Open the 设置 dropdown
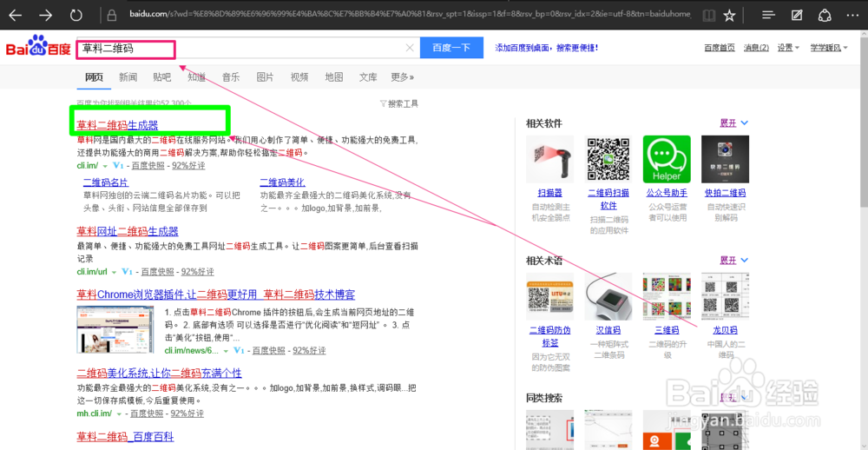This screenshot has width=868, height=450. tap(788, 48)
